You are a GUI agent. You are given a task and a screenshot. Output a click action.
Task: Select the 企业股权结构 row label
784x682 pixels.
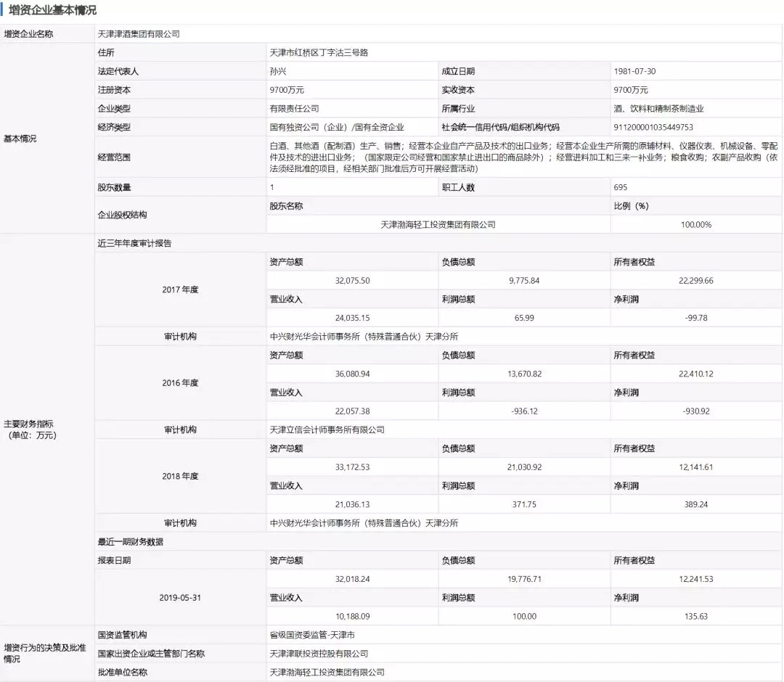click(122, 215)
